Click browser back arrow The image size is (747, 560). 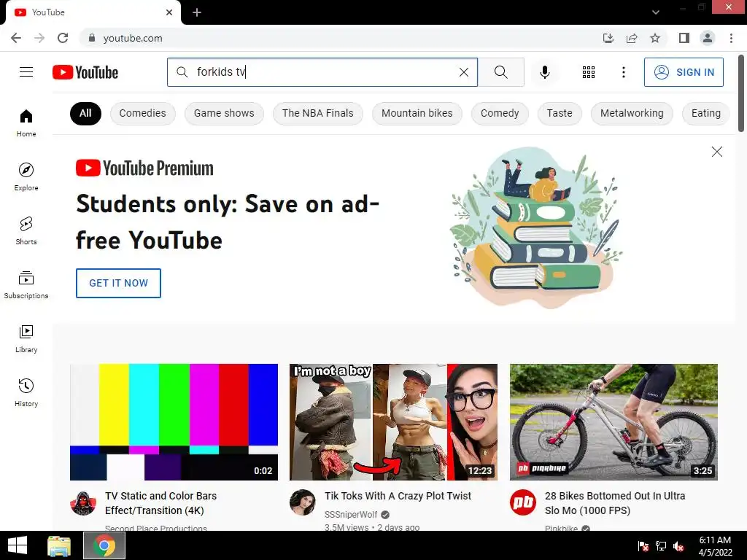pyautogui.click(x=16, y=38)
